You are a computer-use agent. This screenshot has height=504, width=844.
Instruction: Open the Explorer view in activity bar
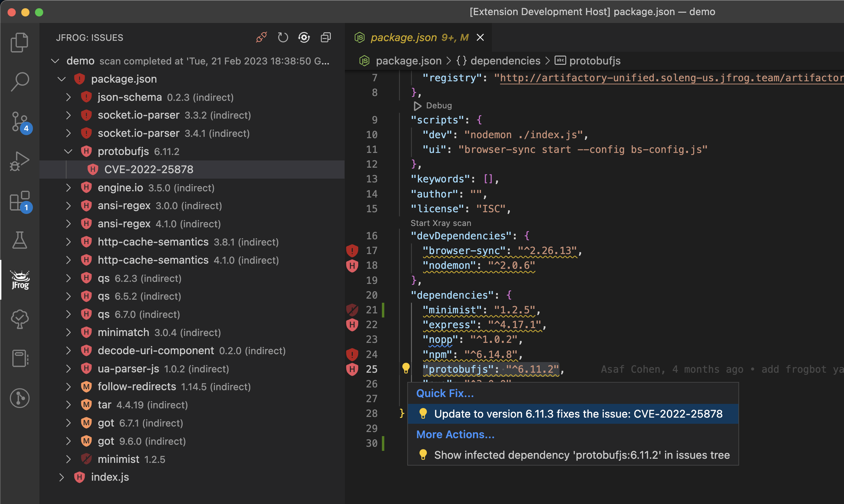pos(20,43)
